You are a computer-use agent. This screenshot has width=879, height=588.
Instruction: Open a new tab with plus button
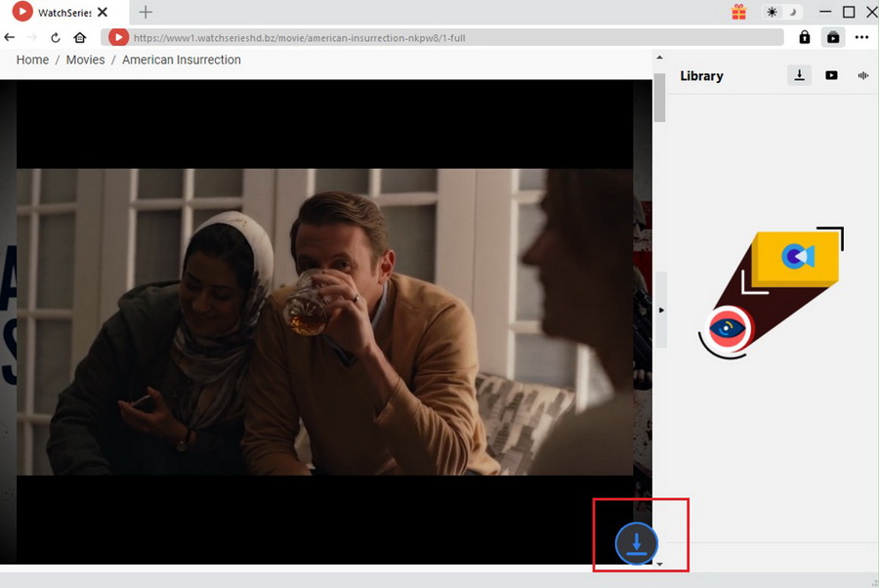pyautogui.click(x=146, y=13)
